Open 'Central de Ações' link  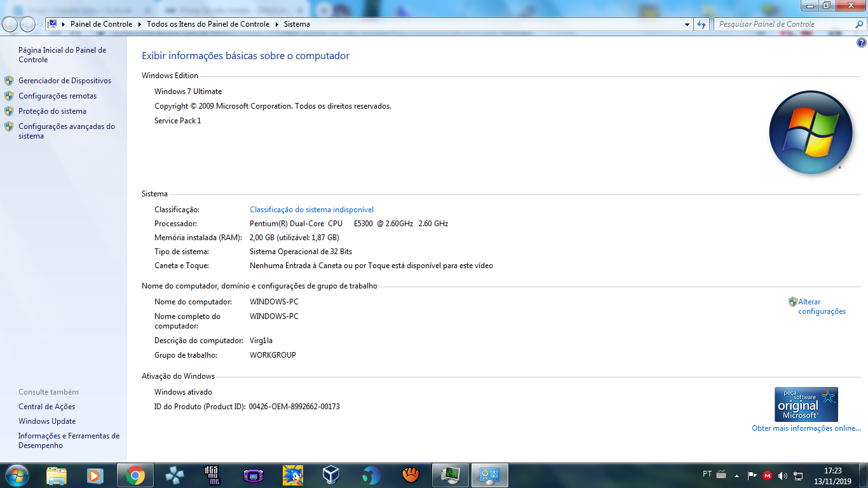46,407
